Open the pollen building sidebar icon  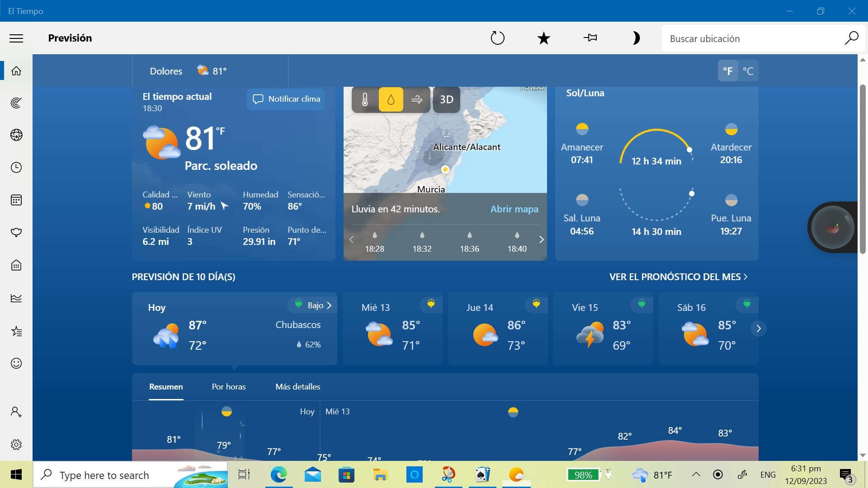[16, 265]
